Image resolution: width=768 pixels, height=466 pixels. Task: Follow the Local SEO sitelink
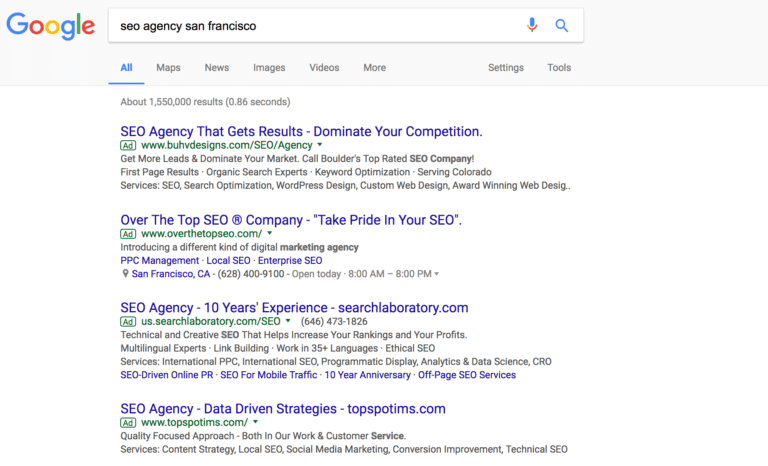tap(228, 261)
